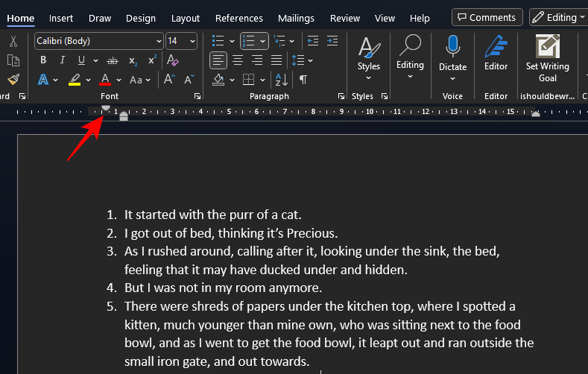
Task: Click Decrease Indent icon
Action: [x=313, y=41]
